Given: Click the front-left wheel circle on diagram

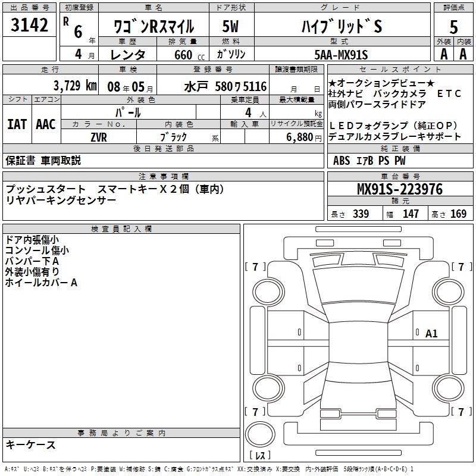Looking at the screenshot, I should (x=268, y=292).
